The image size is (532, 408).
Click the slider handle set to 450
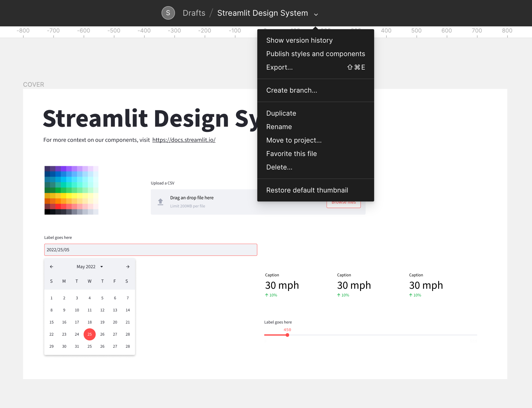point(287,335)
